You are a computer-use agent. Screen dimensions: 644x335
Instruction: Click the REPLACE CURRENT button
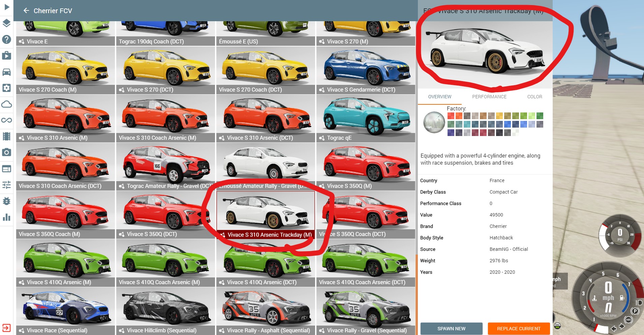(519, 329)
